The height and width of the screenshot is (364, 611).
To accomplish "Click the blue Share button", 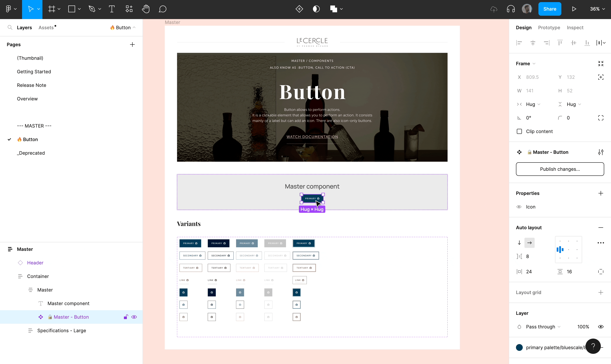I will 550,9.
